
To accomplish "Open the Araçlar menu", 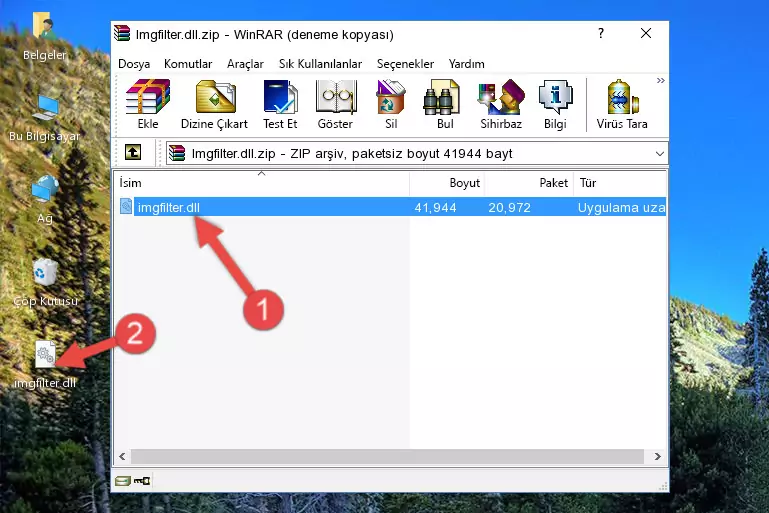I will coord(245,64).
